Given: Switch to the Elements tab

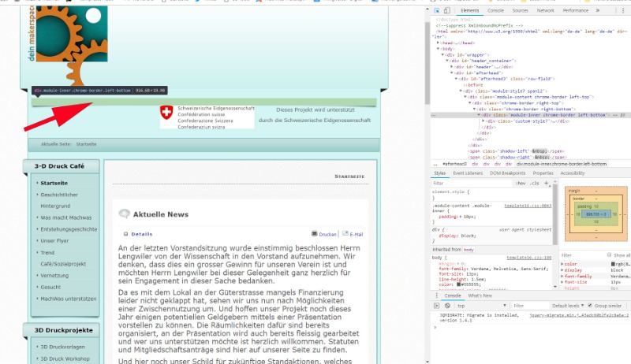Looking at the screenshot, I should click(469, 10).
